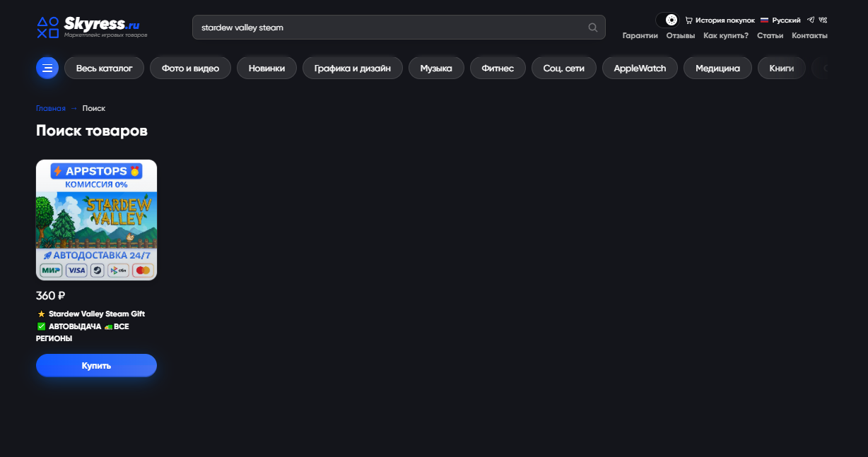This screenshot has width=868, height=457.
Task: Select the Графика и дизайн category
Action: 353,69
